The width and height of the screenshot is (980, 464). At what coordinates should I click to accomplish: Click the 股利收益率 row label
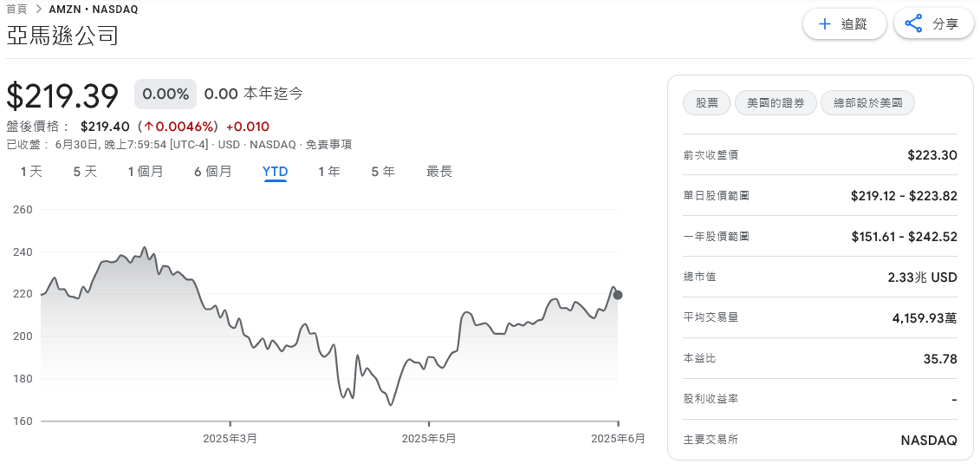pyautogui.click(x=711, y=398)
